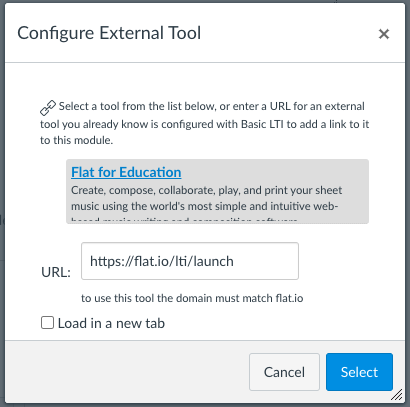410x407 pixels.
Task: Click the dialog resize handle corner
Action: coord(397,395)
